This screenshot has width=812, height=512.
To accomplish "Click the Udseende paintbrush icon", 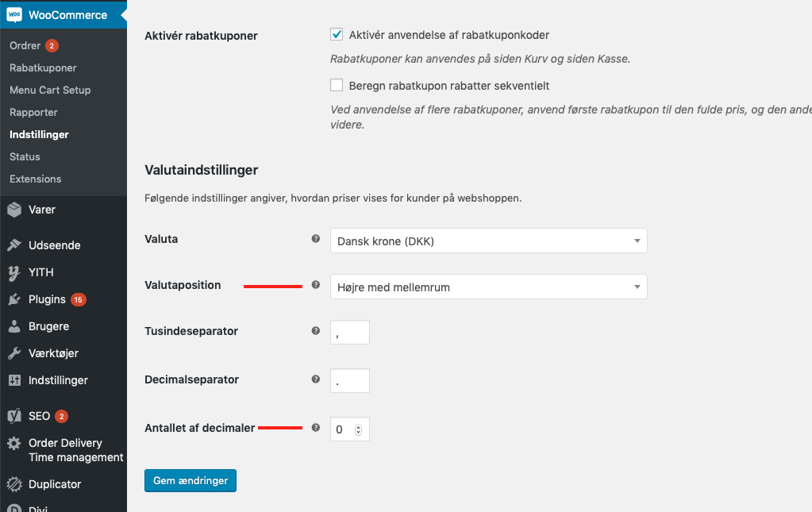I will click(14, 245).
